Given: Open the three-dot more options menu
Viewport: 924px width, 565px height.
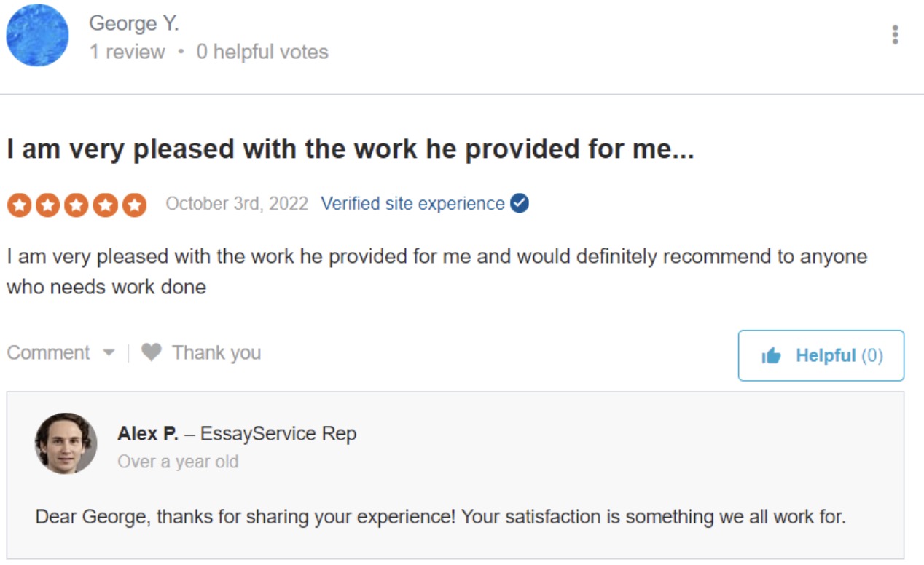Looking at the screenshot, I should [895, 35].
